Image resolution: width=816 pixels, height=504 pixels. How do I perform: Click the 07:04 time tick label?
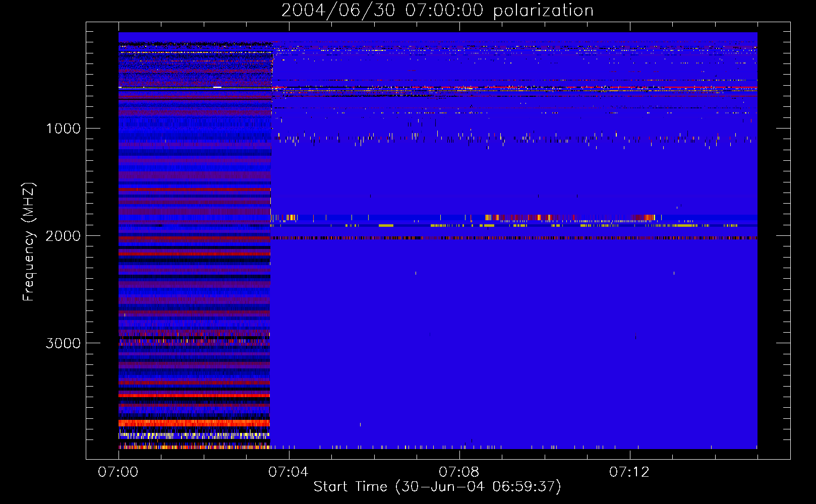click(288, 472)
